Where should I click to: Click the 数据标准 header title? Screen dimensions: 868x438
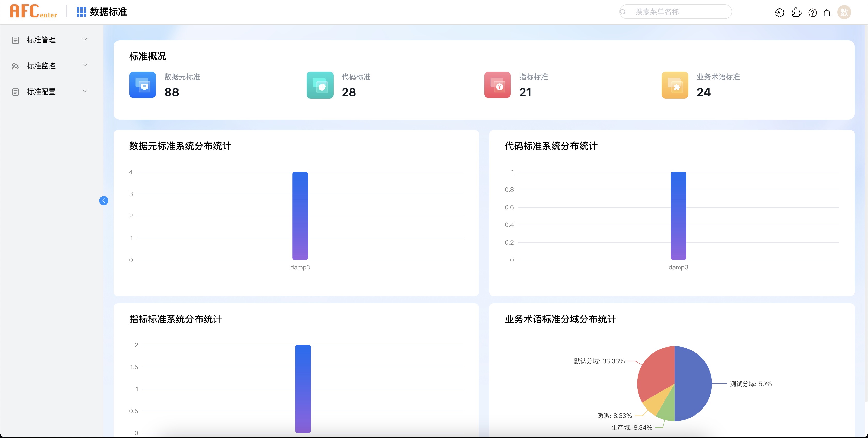[108, 12]
